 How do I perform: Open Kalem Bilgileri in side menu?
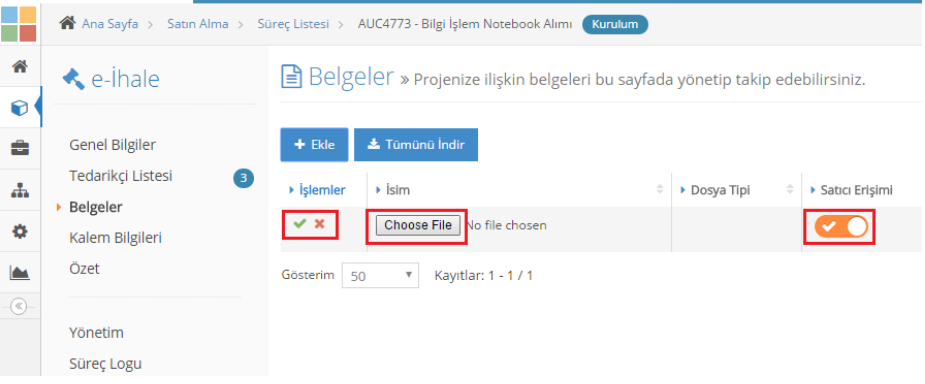tap(116, 238)
